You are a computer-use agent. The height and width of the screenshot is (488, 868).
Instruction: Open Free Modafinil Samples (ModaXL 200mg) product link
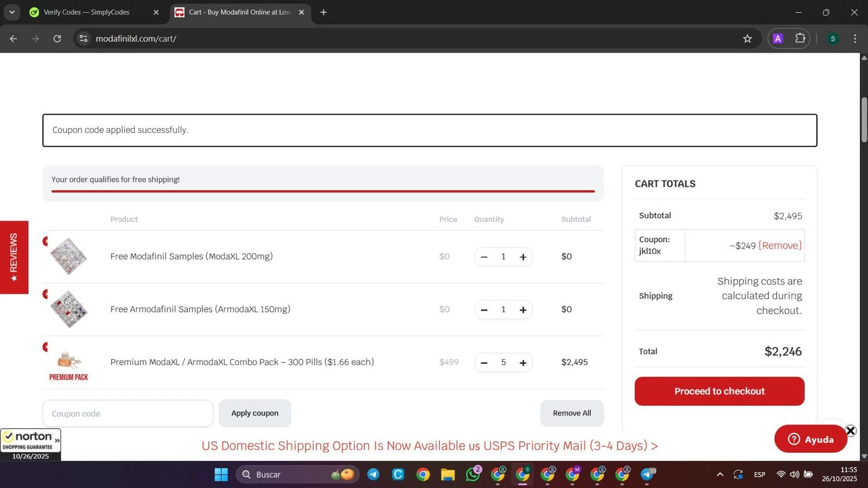coord(192,256)
